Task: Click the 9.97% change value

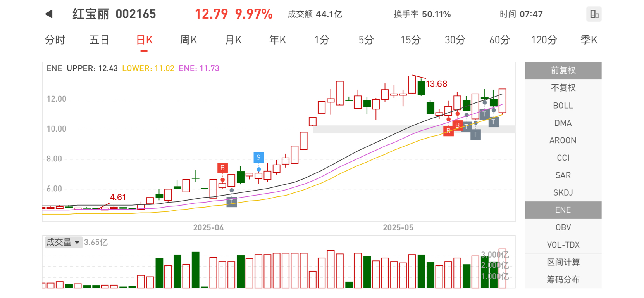Action: [x=254, y=14]
